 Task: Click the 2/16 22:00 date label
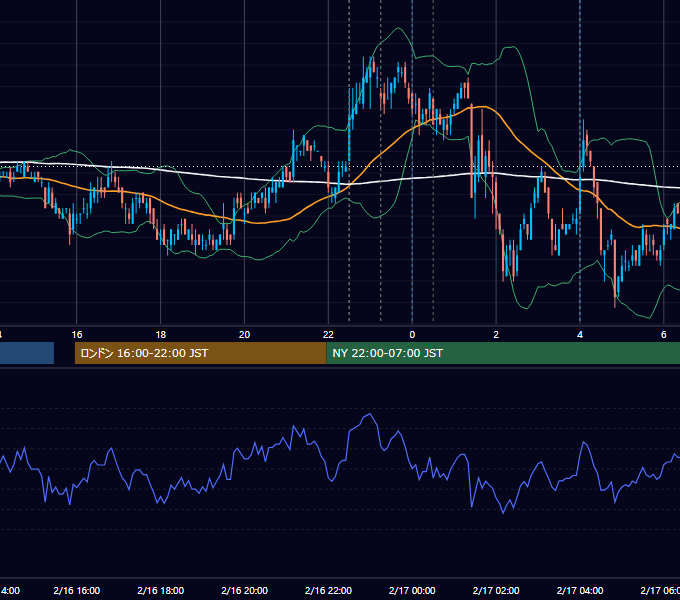click(328, 590)
